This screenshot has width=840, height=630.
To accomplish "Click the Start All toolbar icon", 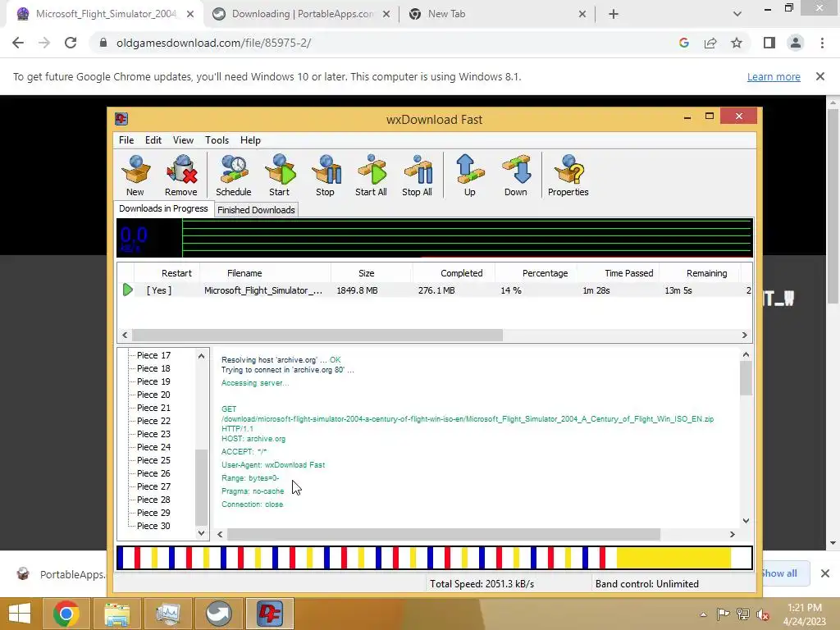I will [x=371, y=176].
